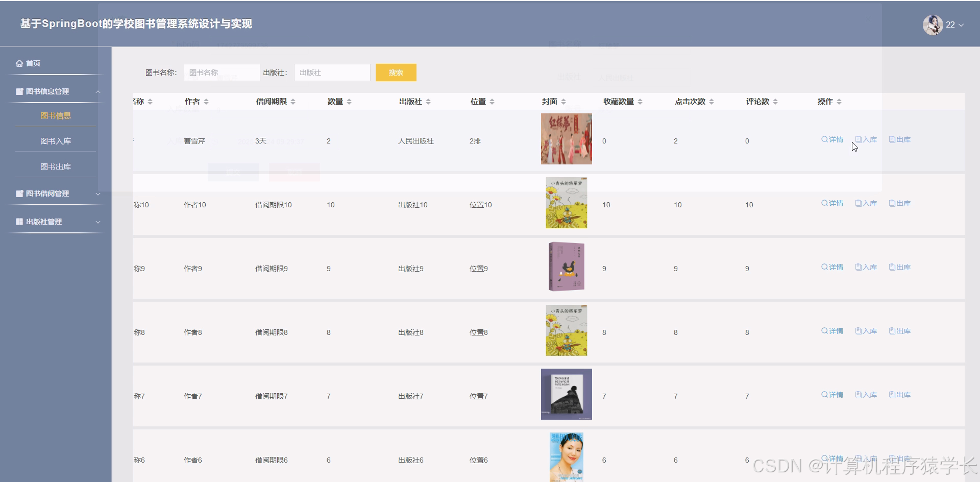Click the 红楼梦 cover thumbnail
This screenshot has width=980, height=482.
(566, 138)
